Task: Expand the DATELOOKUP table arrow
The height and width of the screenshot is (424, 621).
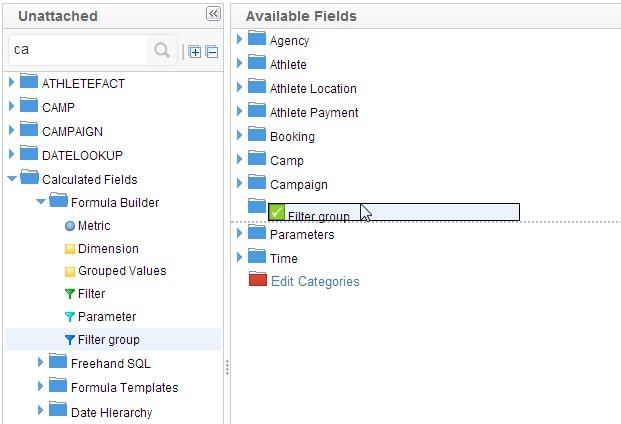Action: (x=11, y=154)
